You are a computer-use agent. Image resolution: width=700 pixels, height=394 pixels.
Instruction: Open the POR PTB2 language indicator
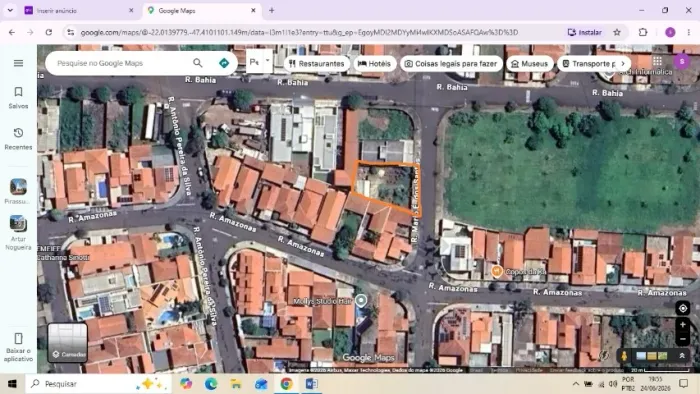click(x=628, y=384)
